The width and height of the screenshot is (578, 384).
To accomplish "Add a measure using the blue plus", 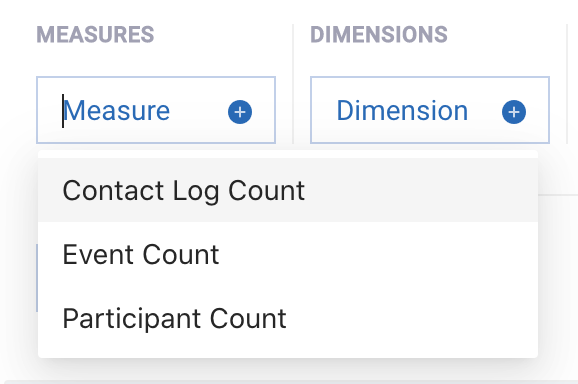I will [x=240, y=112].
